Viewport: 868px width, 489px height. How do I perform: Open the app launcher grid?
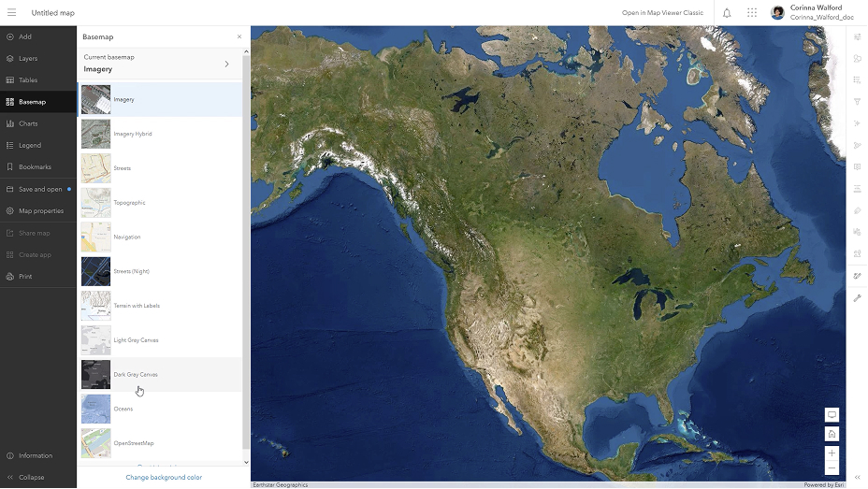(x=752, y=13)
